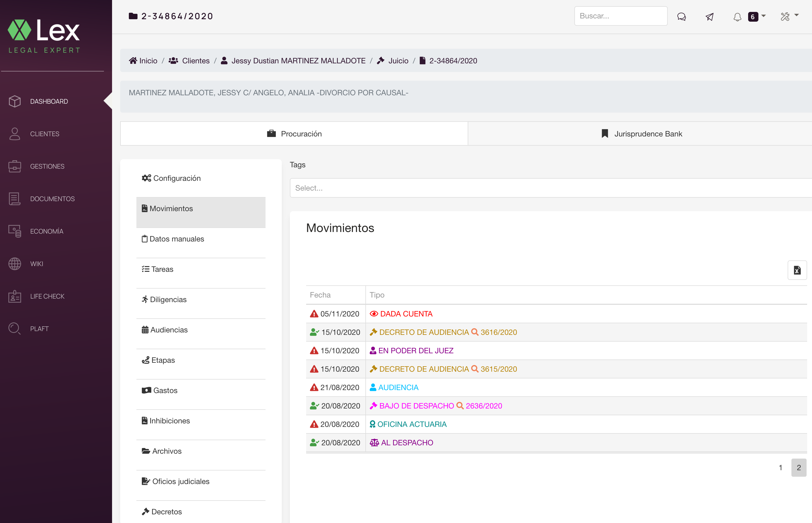Click the AUDIENCIA movement entry

(x=398, y=387)
